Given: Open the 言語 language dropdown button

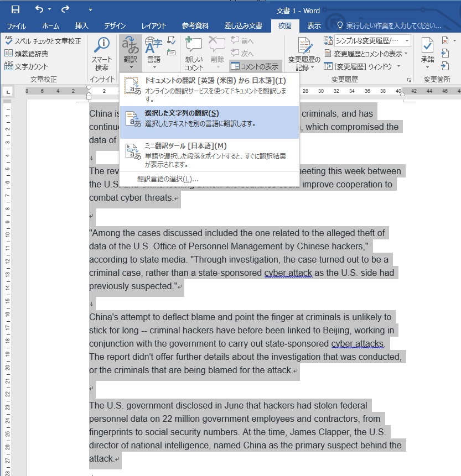Looking at the screenshot, I should pyautogui.click(x=154, y=53).
